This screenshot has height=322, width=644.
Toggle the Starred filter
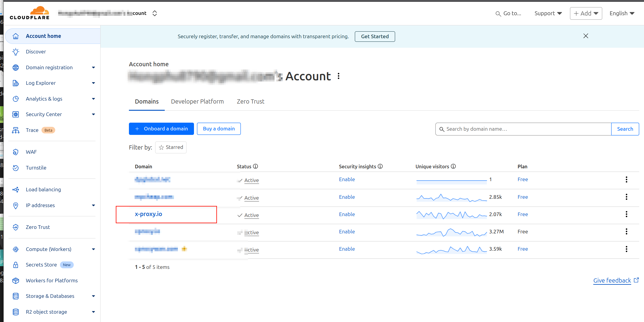click(x=171, y=147)
